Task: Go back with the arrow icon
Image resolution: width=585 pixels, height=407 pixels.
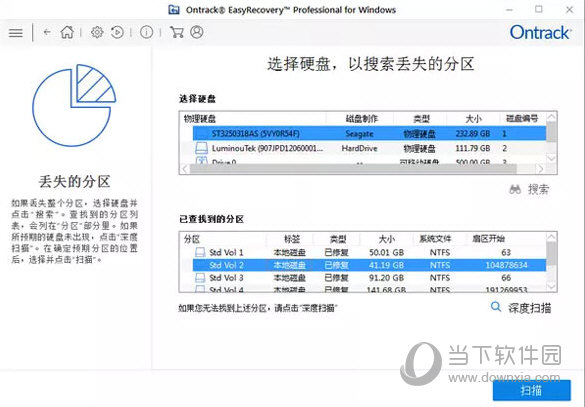Action: [x=47, y=32]
